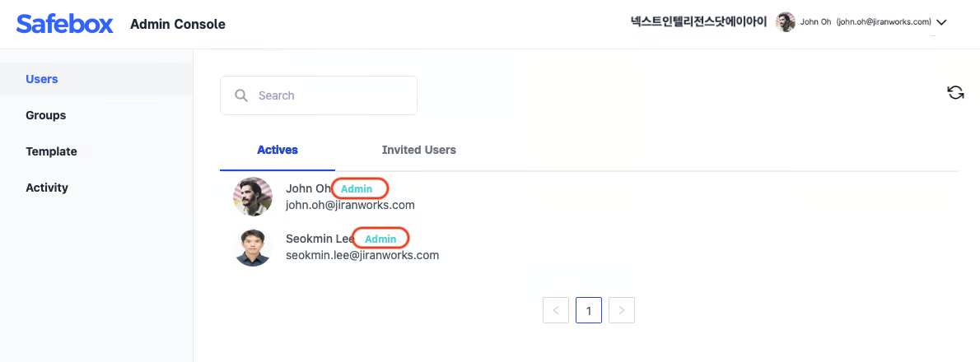
Task: Go to the previous page arrow
Action: point(556,310)
